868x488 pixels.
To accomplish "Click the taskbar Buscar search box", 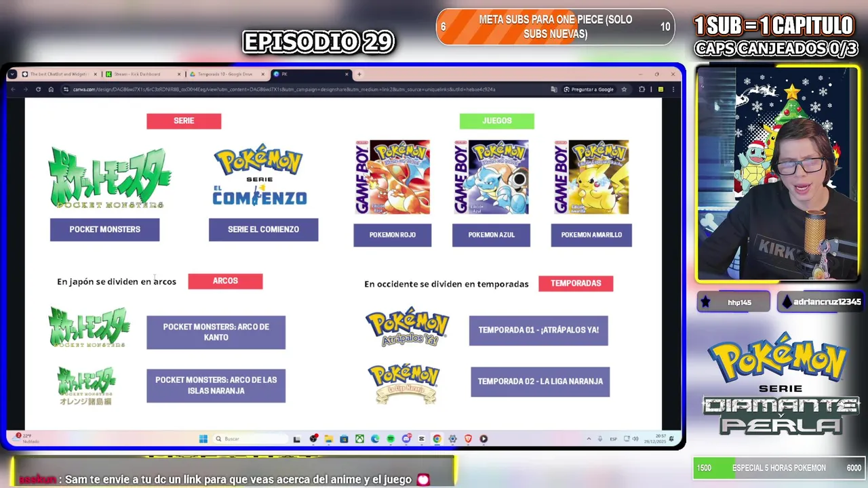I will pyautogui.click(x=250, y=439).
